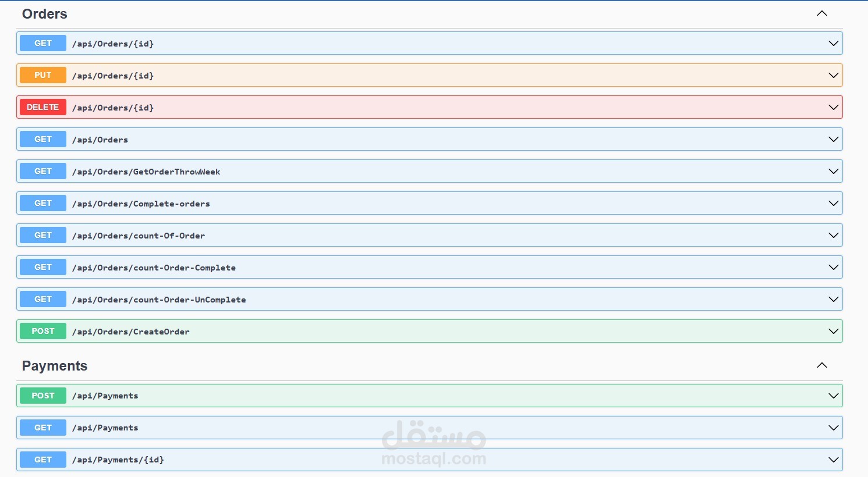
Task: Expand the /api/Payments POST operation
Action: coord(832,395)
